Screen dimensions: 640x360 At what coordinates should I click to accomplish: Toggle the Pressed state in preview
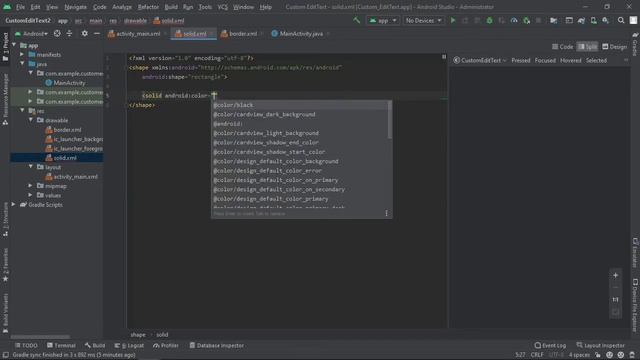[x=521, y=60]
